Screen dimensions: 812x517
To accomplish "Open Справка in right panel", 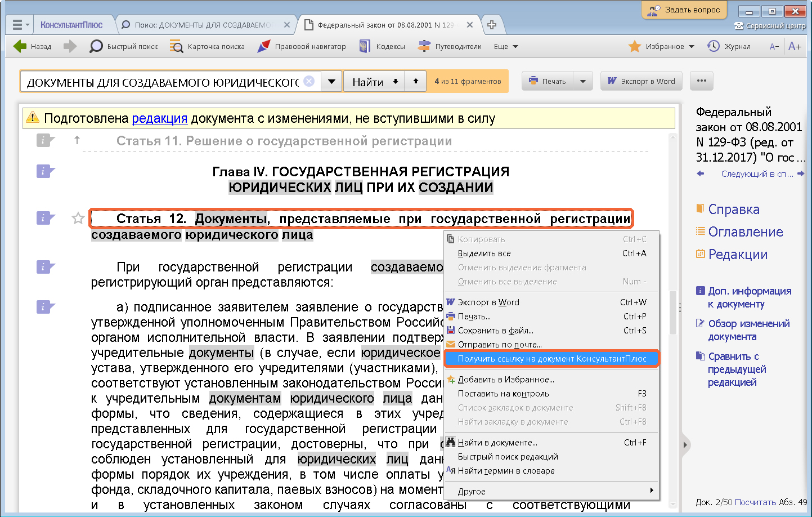I will (x=728, y=210).
